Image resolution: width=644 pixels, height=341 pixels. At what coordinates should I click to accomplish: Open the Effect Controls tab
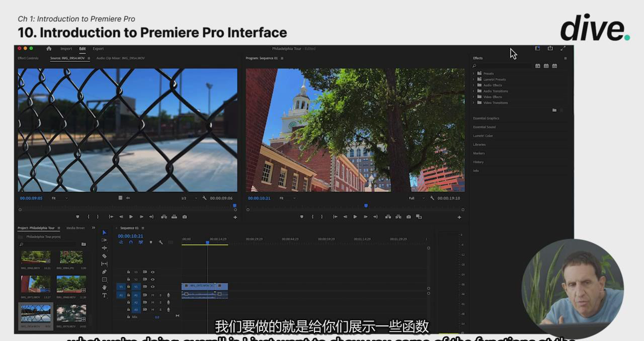28,58
